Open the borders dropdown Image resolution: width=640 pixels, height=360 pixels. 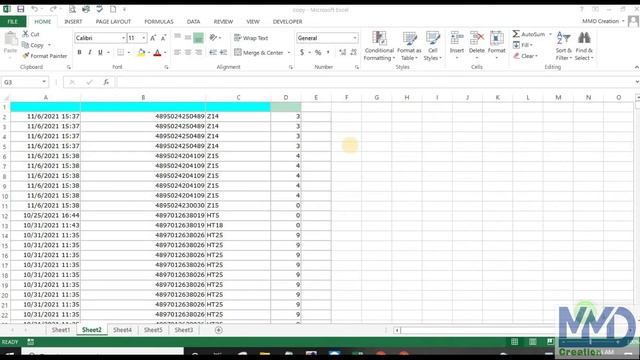(x=129, y=53)
